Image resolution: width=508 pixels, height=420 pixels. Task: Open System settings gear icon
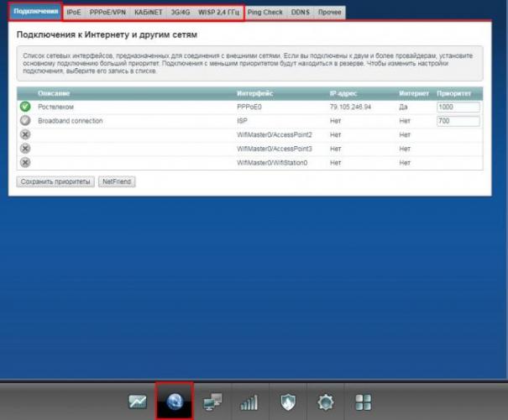click(324, 402)
